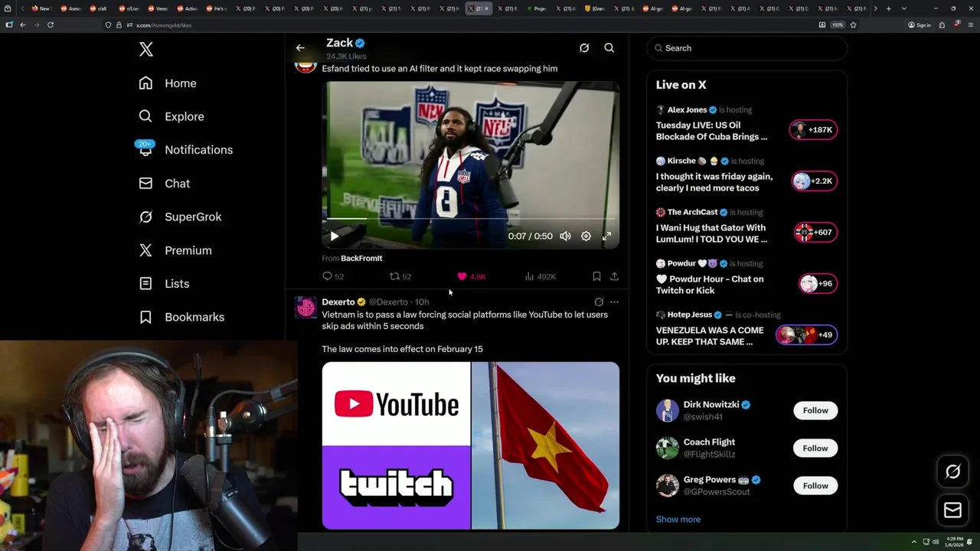Repost the Esfand video post
The image size is (980, 551).
pyautogui.click(x=400, y=276)
